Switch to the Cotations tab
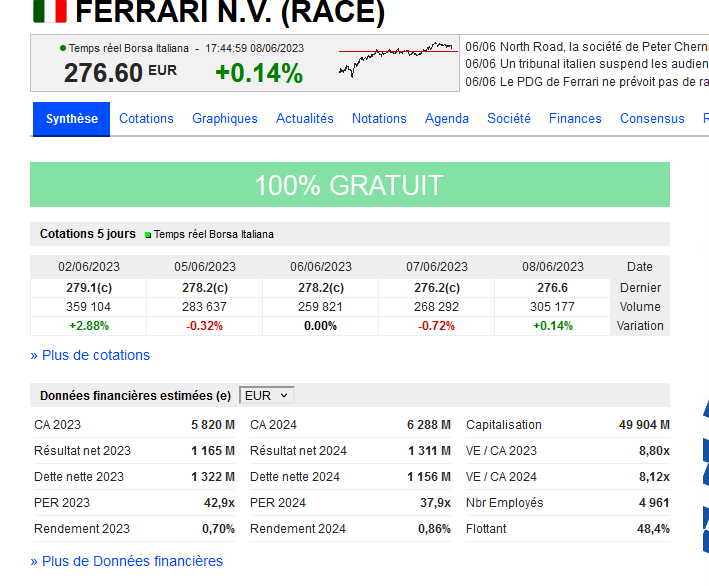This screenshot has height=586, width=709. [146, 118]
